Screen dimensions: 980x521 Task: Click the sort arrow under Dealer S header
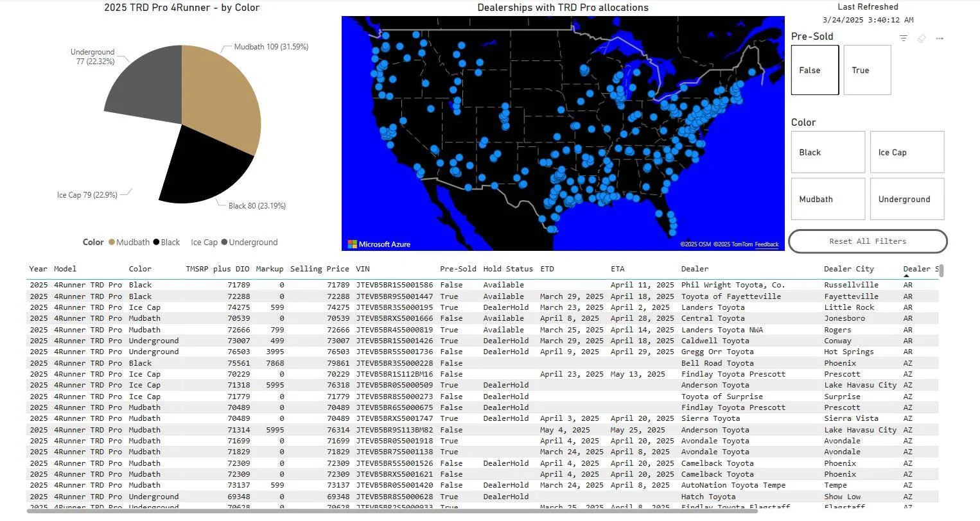(906, 276)
